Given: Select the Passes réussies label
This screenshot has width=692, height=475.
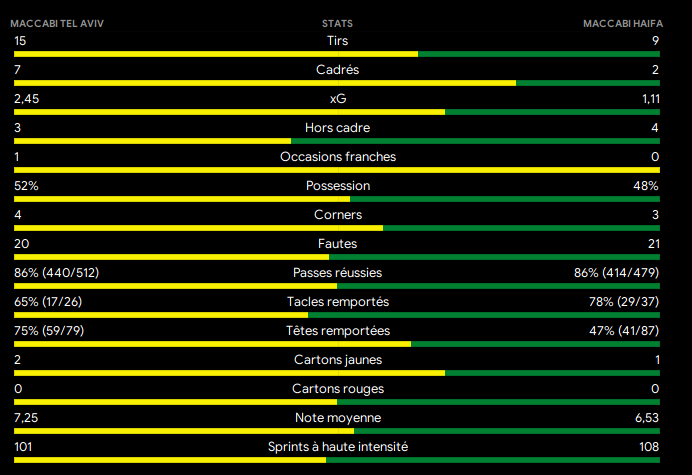Looking at the screenshot, I should 337,273.
